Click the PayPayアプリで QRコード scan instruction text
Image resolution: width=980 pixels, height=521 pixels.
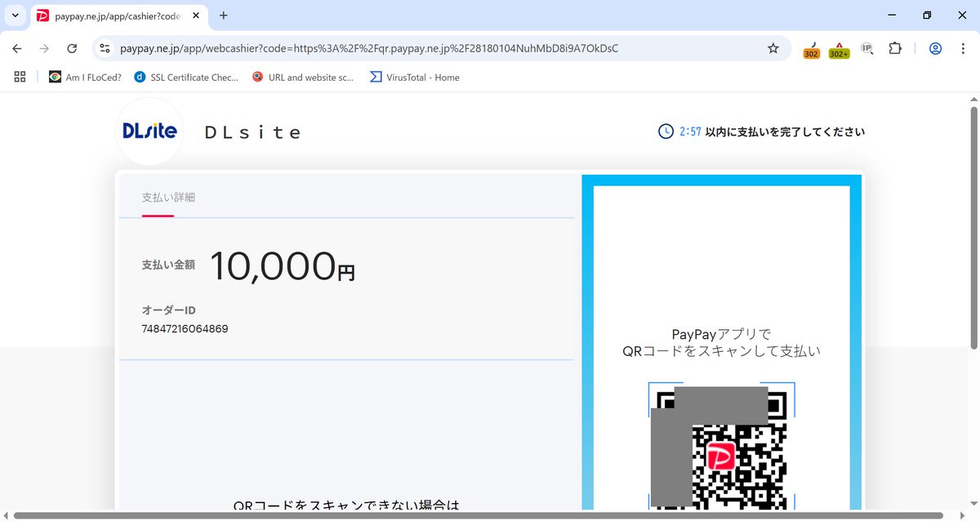[721, 343]
